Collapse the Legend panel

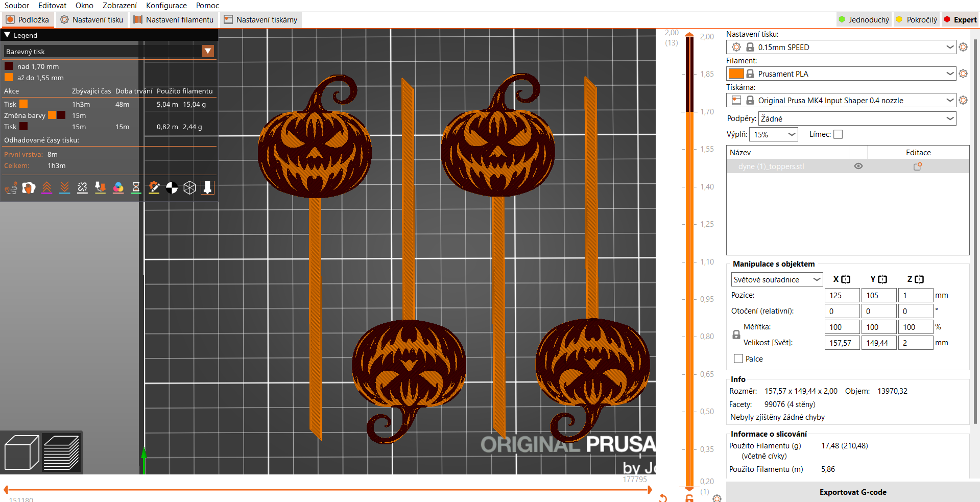point(8,35)
